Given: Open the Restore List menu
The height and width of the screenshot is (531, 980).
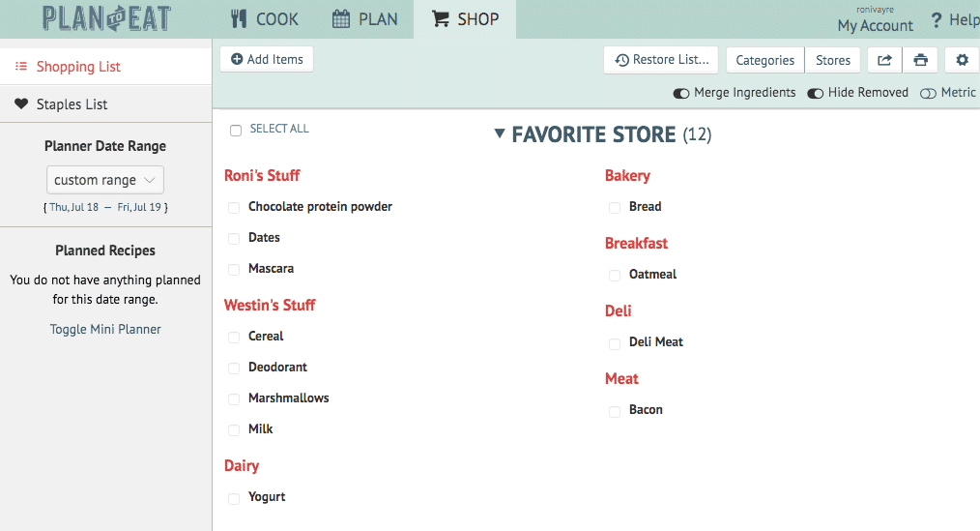Looking at the screenshot, I should 661,60.
